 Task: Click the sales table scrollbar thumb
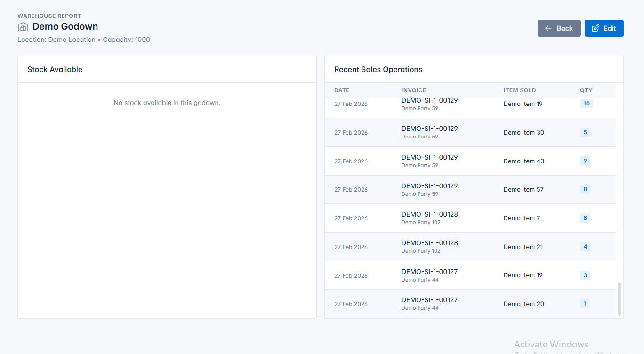tap(620, 299)
